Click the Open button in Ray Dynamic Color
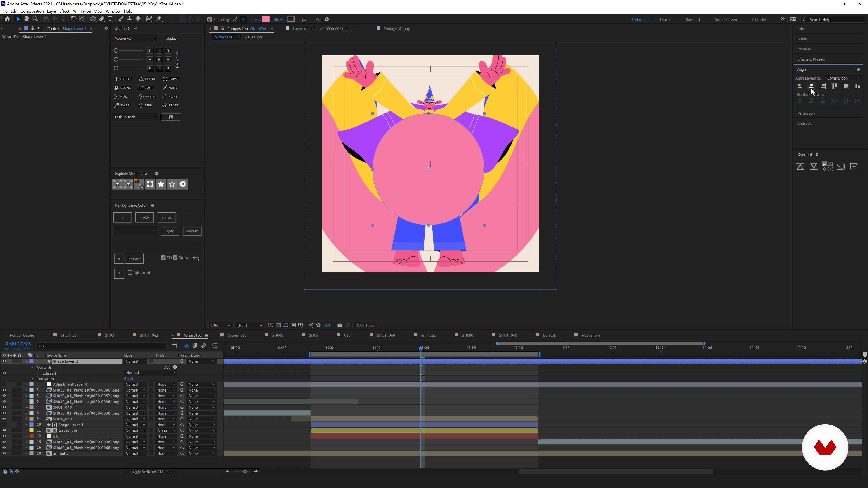The height and width of the screenshot is (488, 868). [x=170, y=231]
